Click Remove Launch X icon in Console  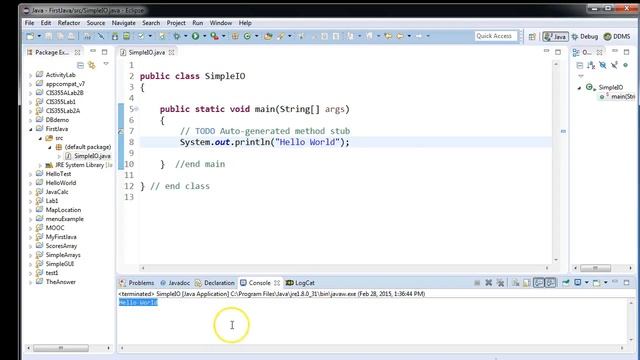489,282
